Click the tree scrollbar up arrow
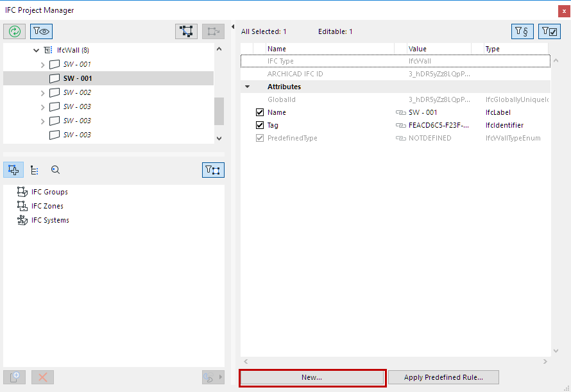This screenshot has height=392, width=571. 219,49
